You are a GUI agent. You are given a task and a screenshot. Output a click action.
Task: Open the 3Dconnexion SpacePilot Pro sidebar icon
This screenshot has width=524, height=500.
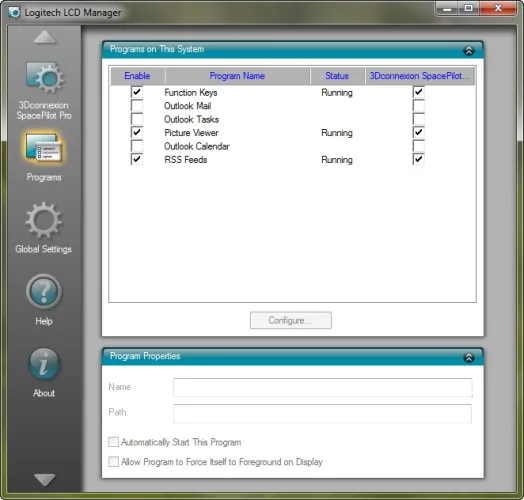[45, 78]
